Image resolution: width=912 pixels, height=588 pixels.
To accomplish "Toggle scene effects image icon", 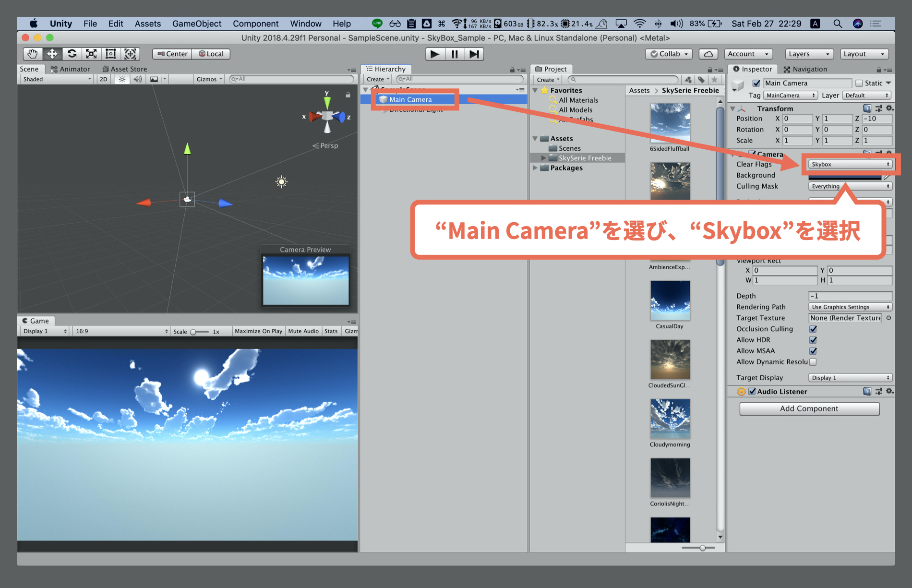I will point(154,79).
